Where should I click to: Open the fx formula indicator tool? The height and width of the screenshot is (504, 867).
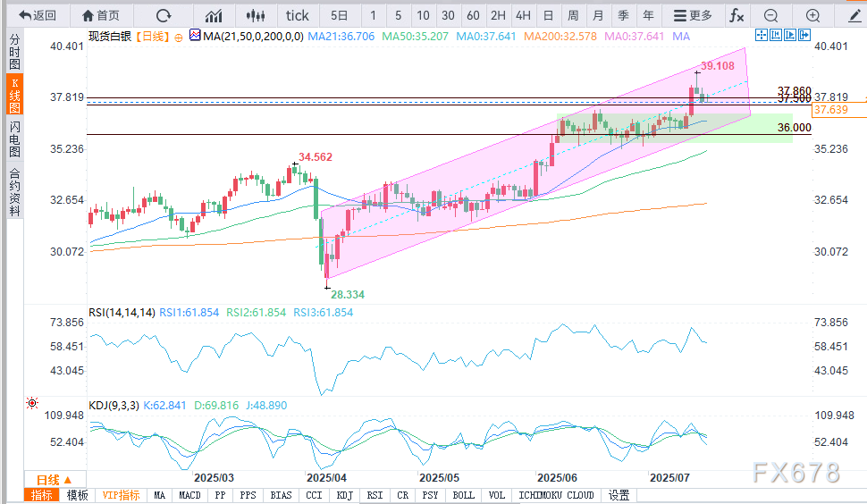[x=736, y=15]
